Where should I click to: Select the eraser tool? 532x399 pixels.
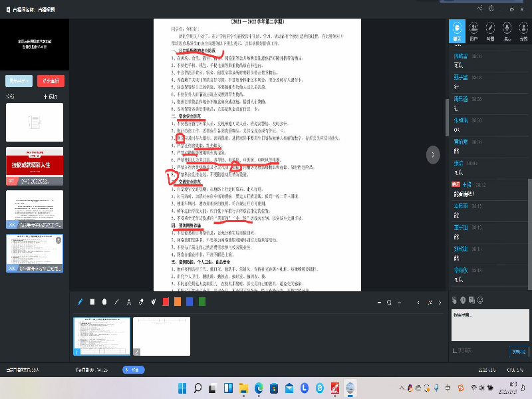[x=141, y=302]
